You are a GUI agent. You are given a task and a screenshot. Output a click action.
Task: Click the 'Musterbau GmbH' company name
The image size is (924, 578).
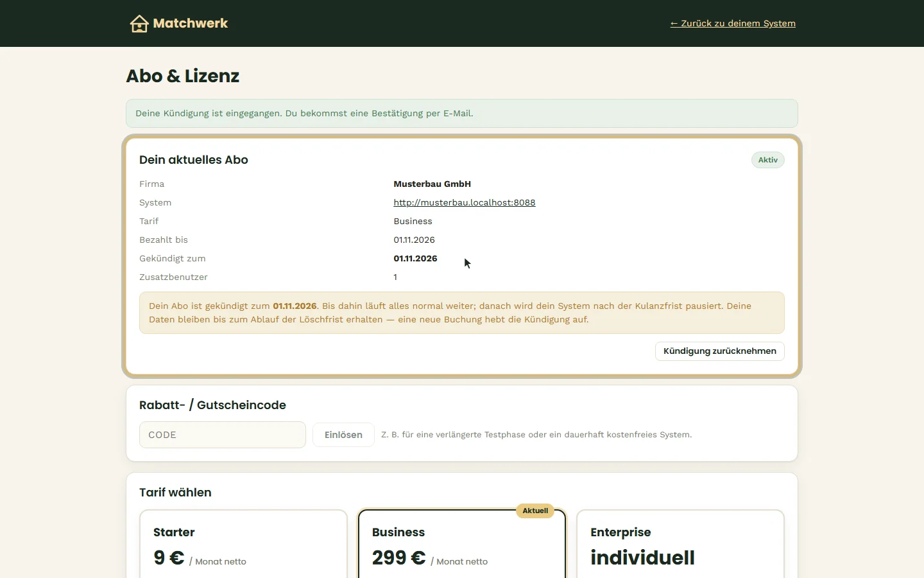432,184
